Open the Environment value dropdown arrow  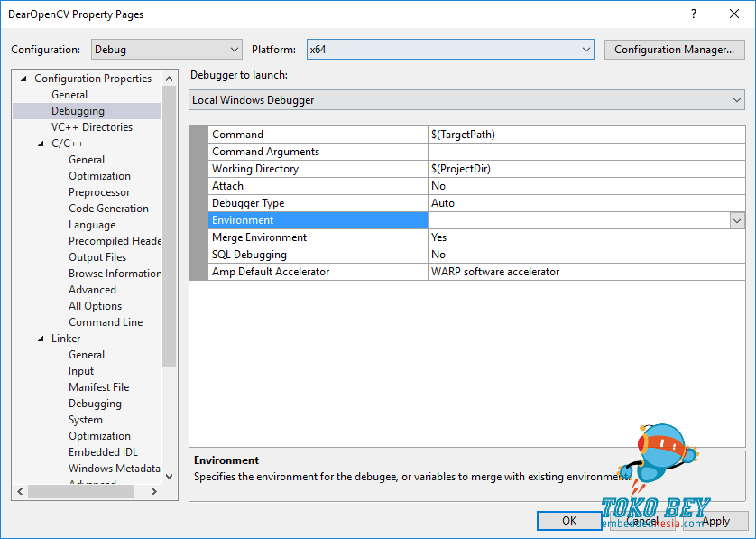[737, 220]
